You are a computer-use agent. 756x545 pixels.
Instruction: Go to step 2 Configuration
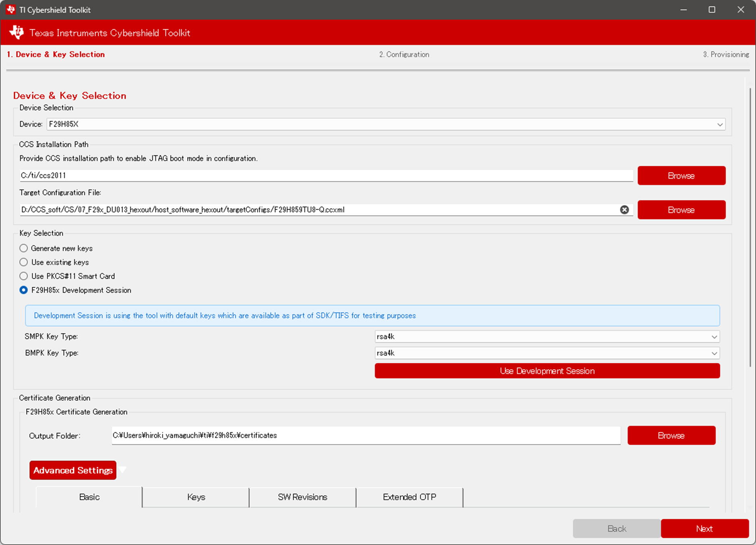click(404, 54)
